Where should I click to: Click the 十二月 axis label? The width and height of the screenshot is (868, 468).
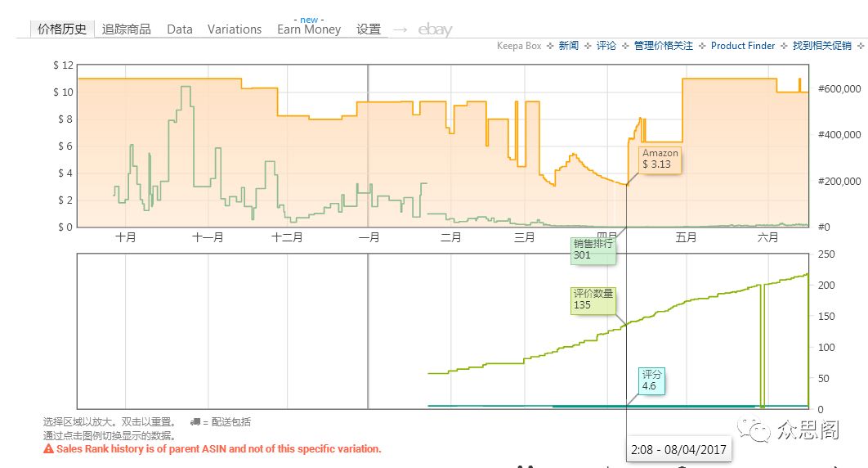tap(288, 237)
